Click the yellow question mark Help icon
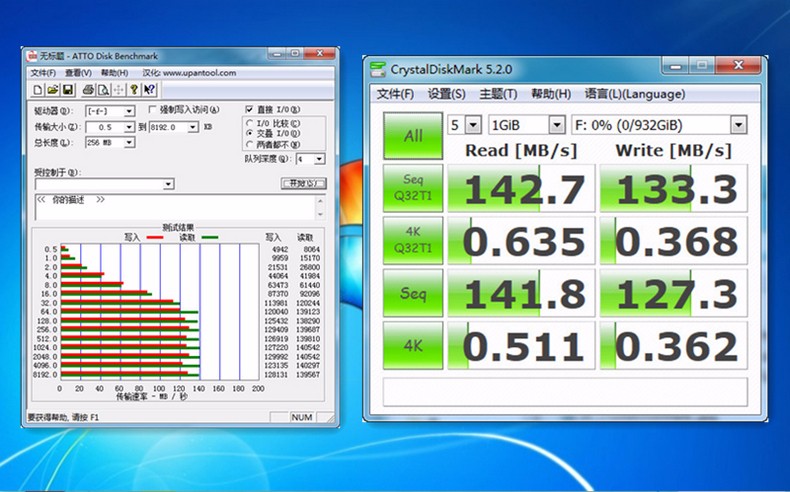 134,90
